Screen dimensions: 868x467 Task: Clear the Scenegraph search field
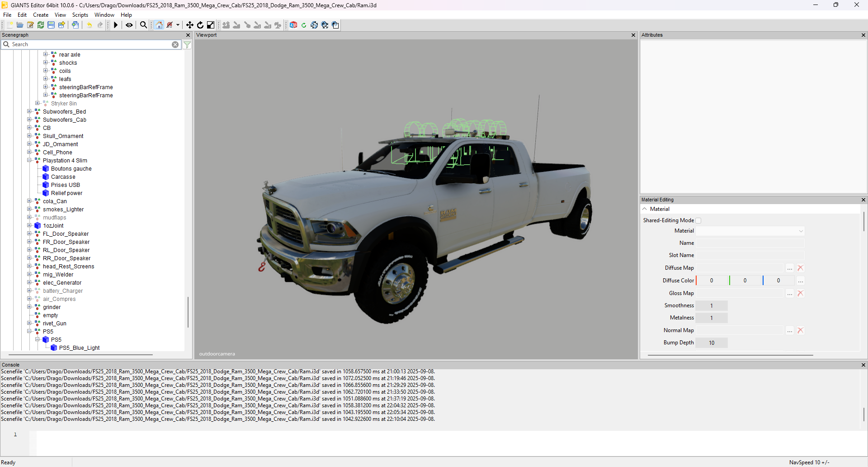point(175,44)
